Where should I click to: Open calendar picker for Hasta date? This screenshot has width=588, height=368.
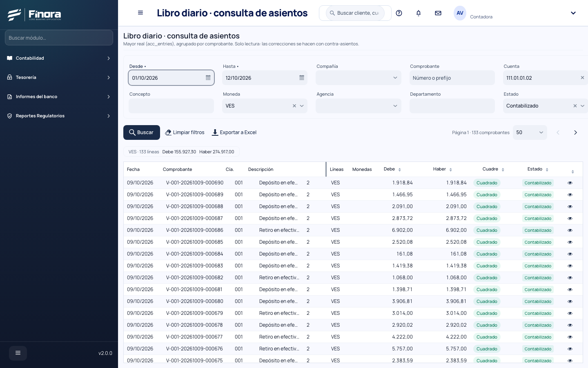pos(302,78)
